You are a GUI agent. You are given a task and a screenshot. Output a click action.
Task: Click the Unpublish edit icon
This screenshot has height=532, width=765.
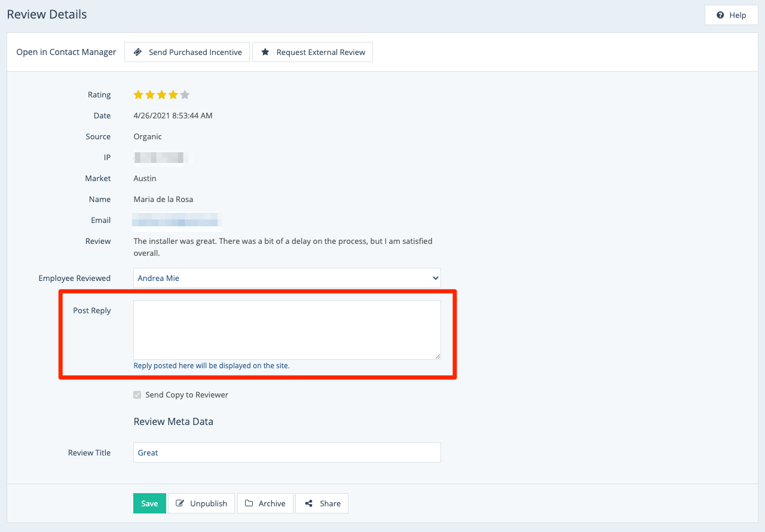tap(180, 503)
